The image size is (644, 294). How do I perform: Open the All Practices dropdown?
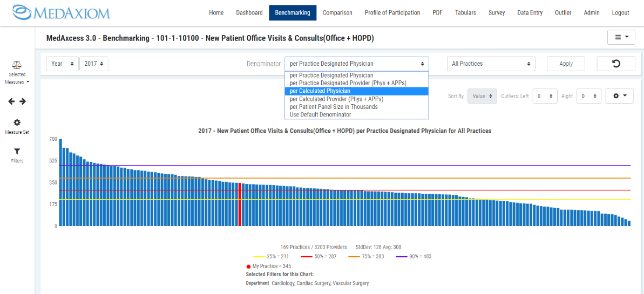[491, 64]
